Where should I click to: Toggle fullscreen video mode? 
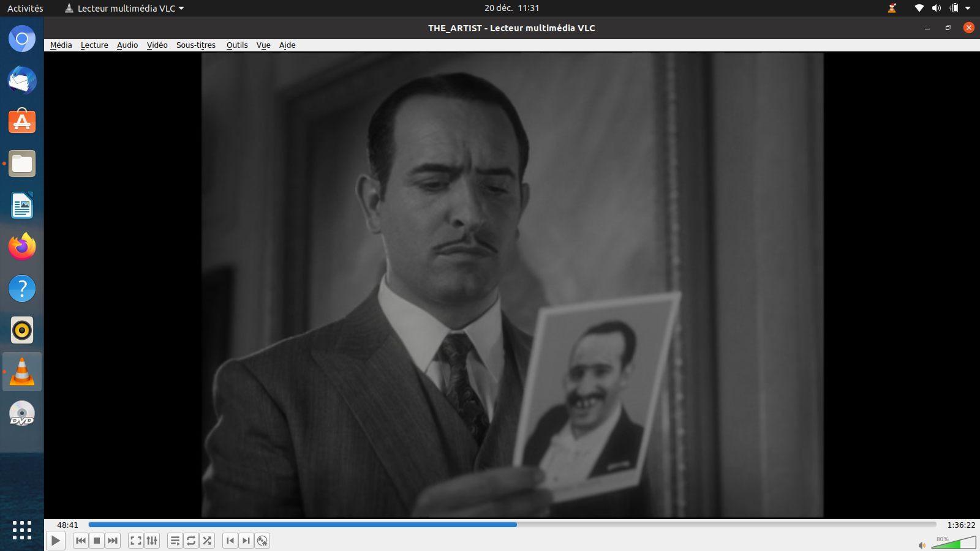coord(136,541)
